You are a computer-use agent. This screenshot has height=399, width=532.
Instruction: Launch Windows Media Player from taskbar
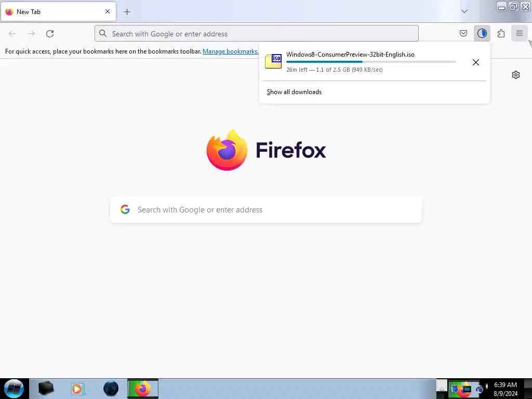coord(77,389)
